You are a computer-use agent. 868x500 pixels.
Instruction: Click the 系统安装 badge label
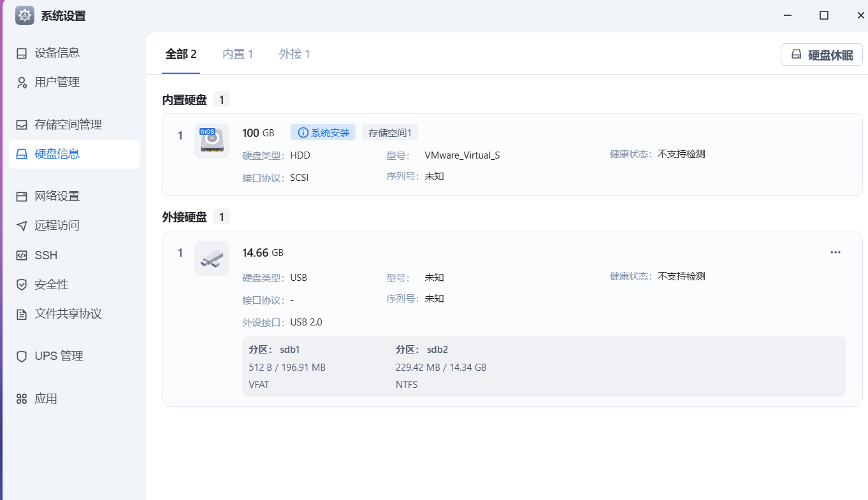(330, 132)
